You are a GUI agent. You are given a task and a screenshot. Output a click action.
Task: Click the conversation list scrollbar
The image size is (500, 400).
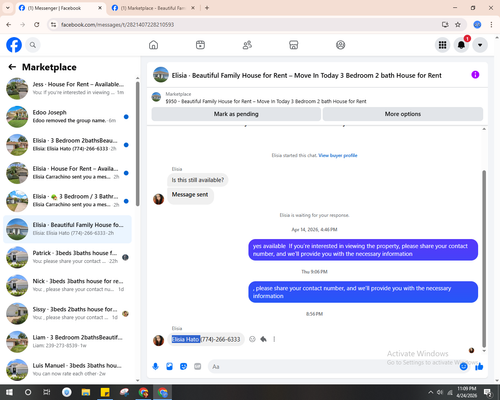(137, 143)
